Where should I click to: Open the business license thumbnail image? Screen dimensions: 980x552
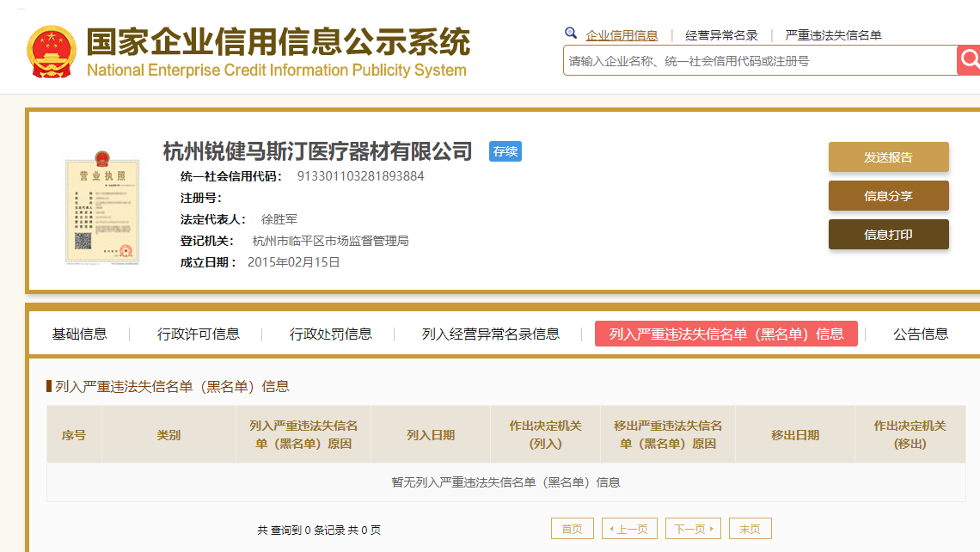tap(102, 207)
